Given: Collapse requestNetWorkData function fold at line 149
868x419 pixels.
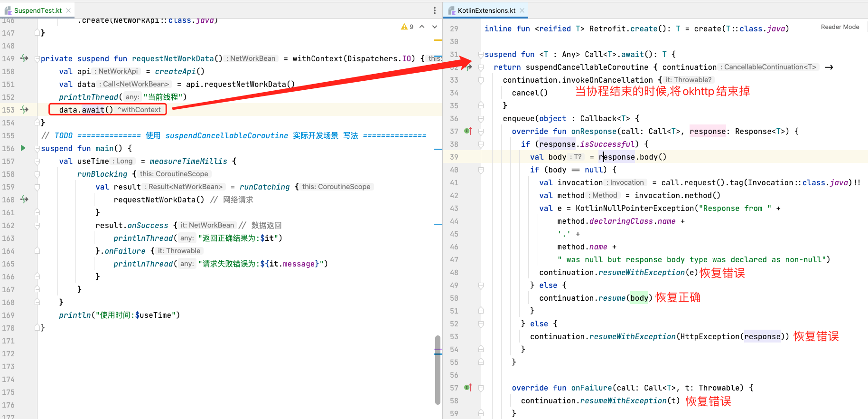Looking at the screenshot, I should [x=37, y=59].
